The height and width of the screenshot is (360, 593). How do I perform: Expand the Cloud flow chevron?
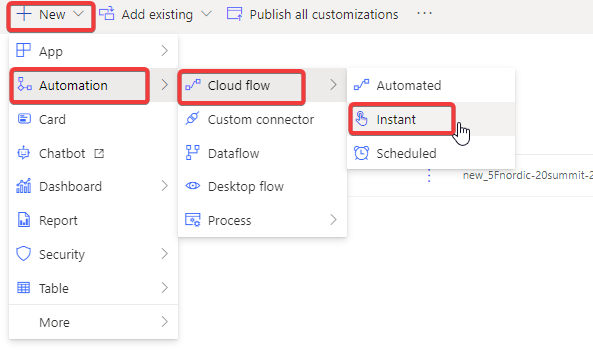coord(333,84)
